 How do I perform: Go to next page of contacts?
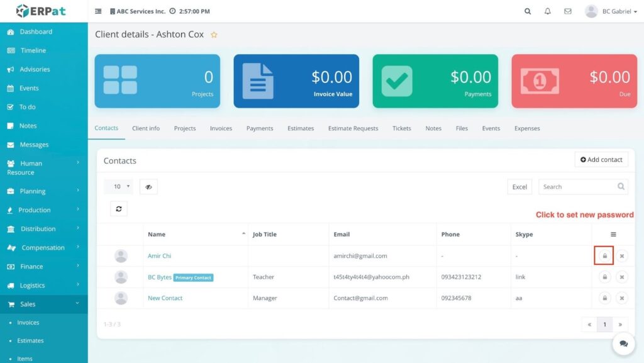pyautogui.click(x=620, y=325)
